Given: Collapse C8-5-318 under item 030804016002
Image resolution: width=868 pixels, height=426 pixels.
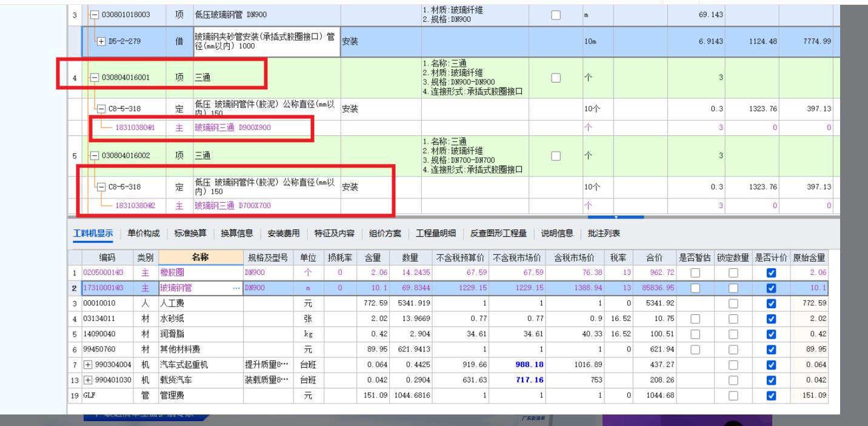Looking at the screenshot, I should coord(101,188).
